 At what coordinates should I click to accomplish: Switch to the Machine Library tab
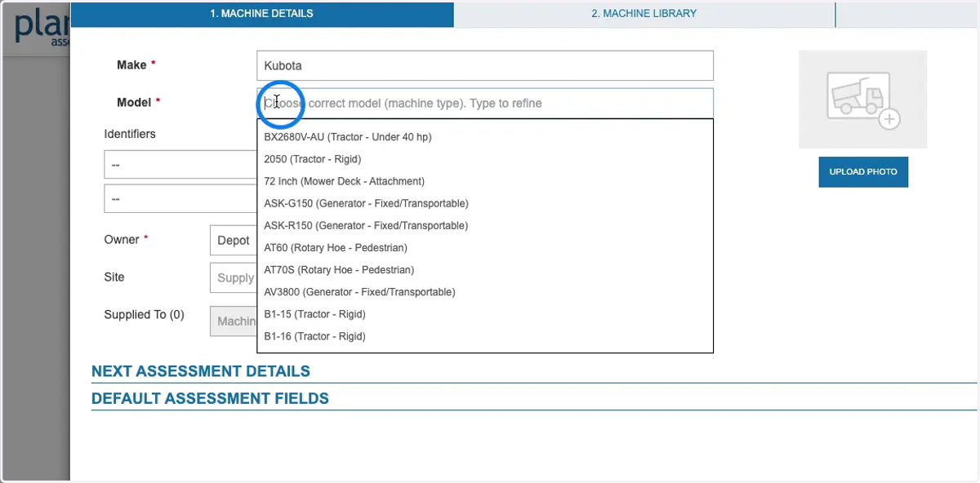coord(644,14)
